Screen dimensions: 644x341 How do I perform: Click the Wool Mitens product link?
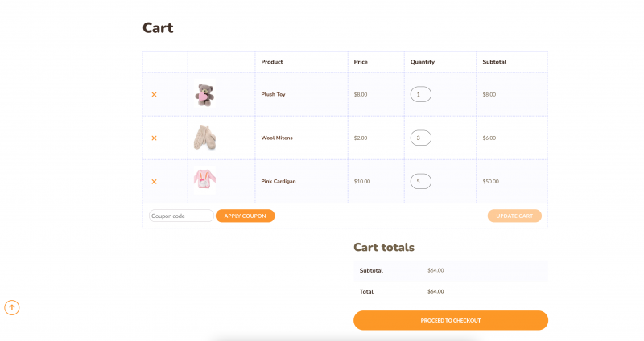click(x=277, y=138)
